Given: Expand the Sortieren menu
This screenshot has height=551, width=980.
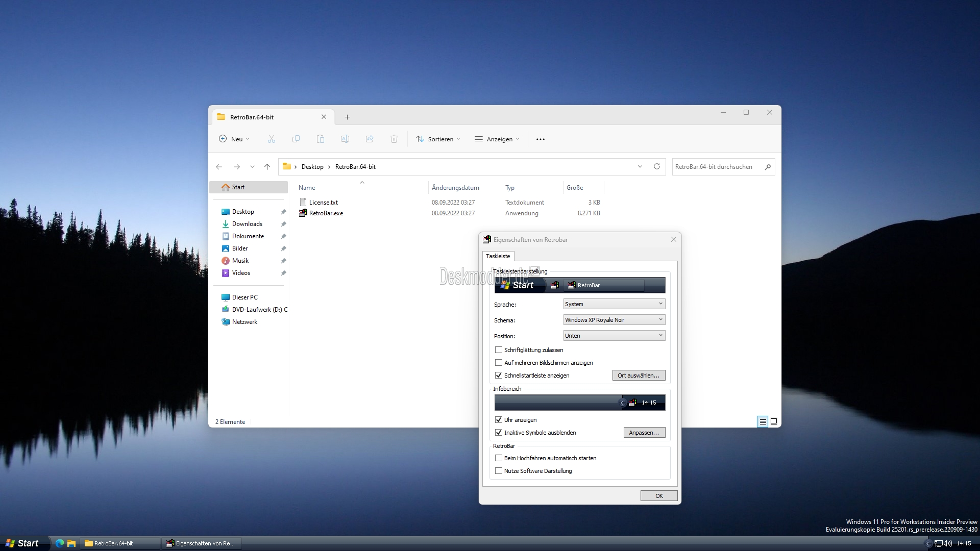Looking at the screenshot, I should click(438, 139).
